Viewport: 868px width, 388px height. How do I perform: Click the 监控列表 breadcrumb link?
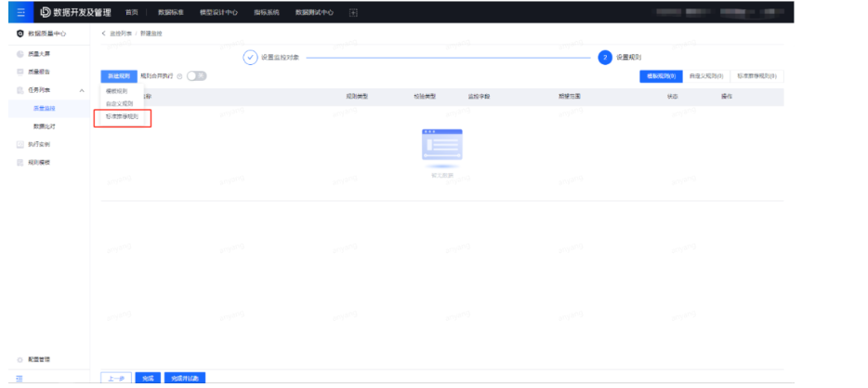(121, 33)
